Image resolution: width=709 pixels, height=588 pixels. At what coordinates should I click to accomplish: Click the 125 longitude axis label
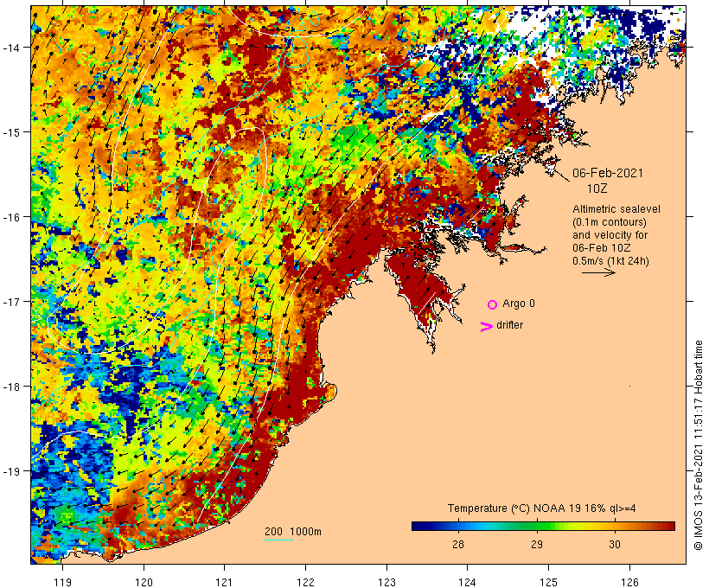(548, 583)
